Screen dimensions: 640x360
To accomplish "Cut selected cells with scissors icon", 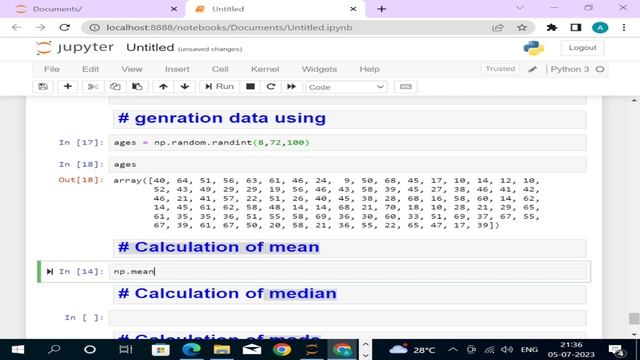I will [x=93, y=87].
